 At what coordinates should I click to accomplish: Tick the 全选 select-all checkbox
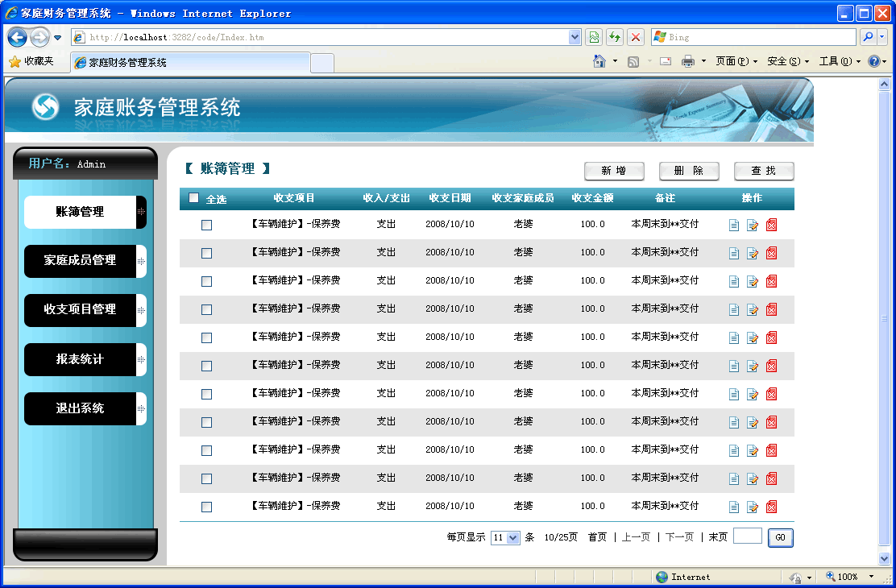tap(193, 197)
